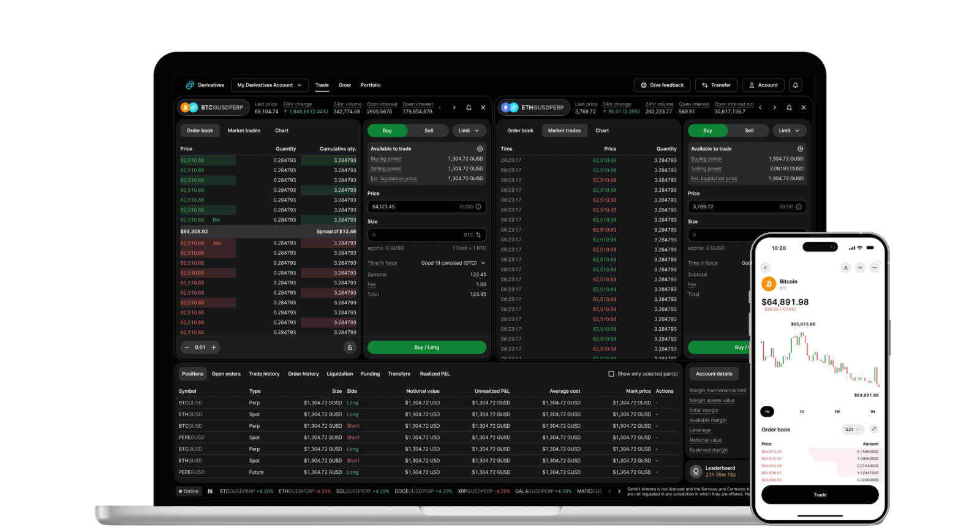Tap the back arrow on the phone app
The height and width of the screenshot is (527, 980).
point(766,268)
